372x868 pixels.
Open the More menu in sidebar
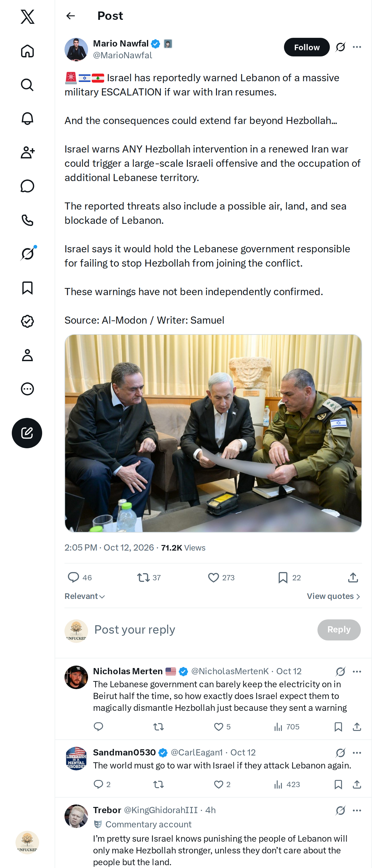pos(27,389)
